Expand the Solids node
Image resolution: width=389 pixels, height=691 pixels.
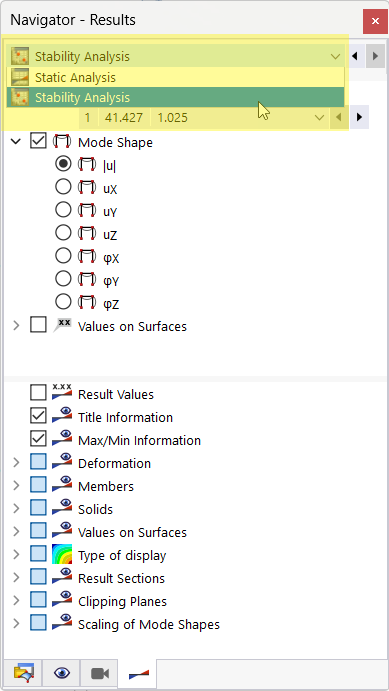point(16,508)
